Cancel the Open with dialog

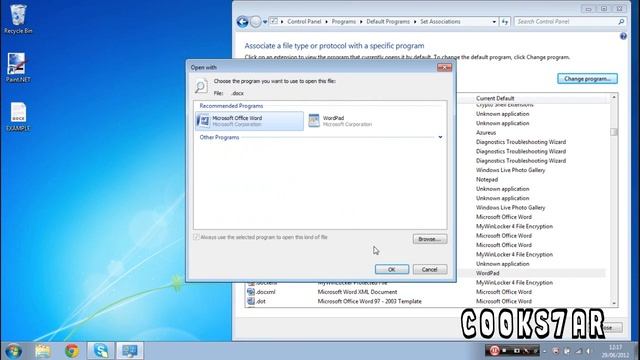tap(430, 269)
